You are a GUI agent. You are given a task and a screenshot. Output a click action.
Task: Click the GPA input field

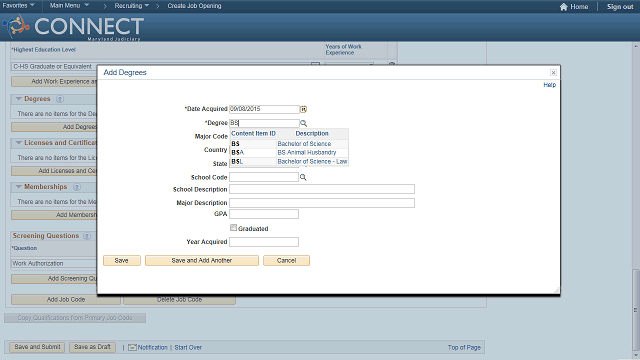[264, 214]
